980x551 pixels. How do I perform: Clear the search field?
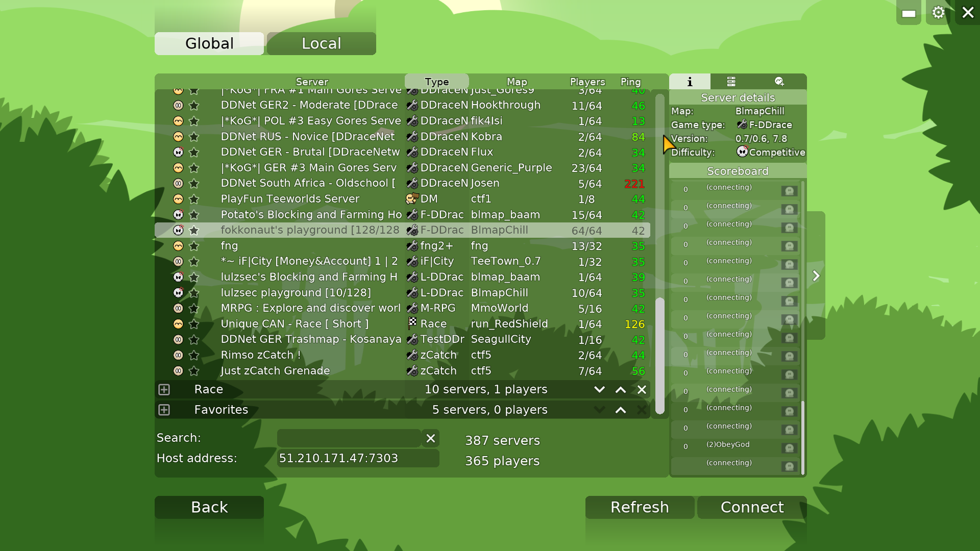click(x=431, y=438)
